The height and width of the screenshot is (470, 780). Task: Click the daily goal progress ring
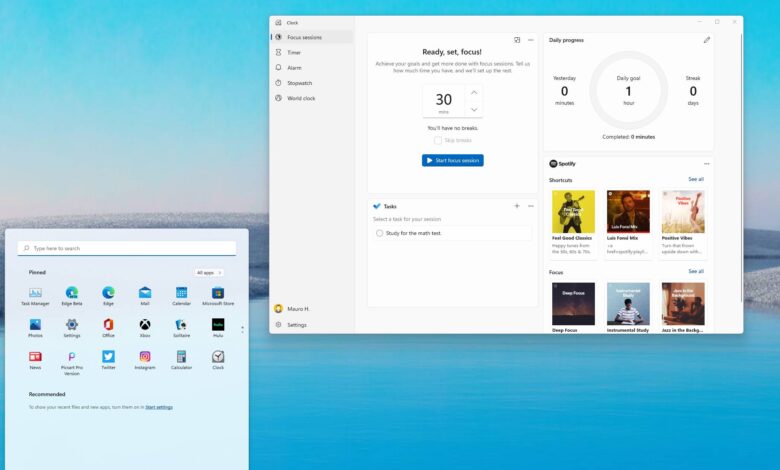(628, 90)
